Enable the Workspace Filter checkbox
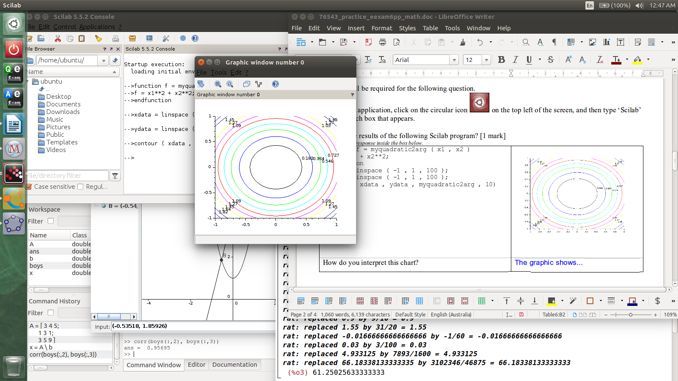678x381 pixels. (51, 221)
